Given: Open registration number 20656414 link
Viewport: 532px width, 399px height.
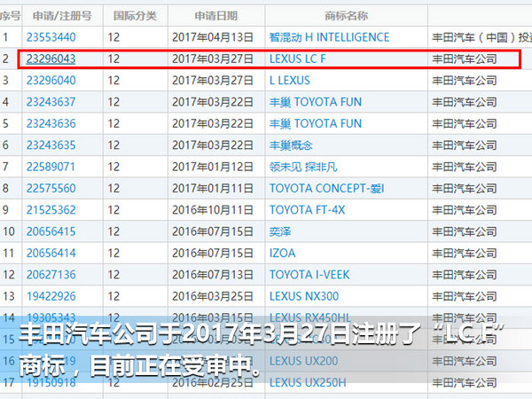Looking at the screenshot, I should coord(51,253).
